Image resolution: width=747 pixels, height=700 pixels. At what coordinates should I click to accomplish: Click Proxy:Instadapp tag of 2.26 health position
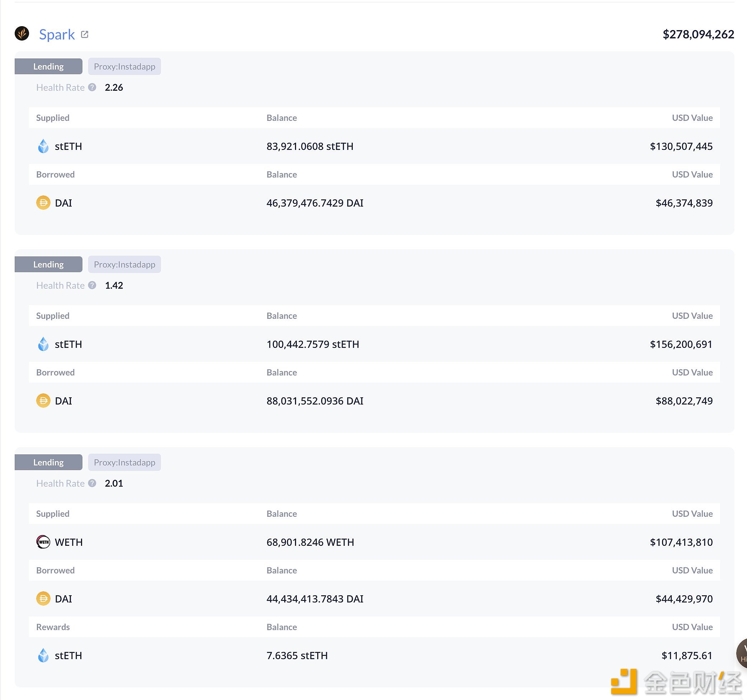pyautogui.click(x=124, y=67)
